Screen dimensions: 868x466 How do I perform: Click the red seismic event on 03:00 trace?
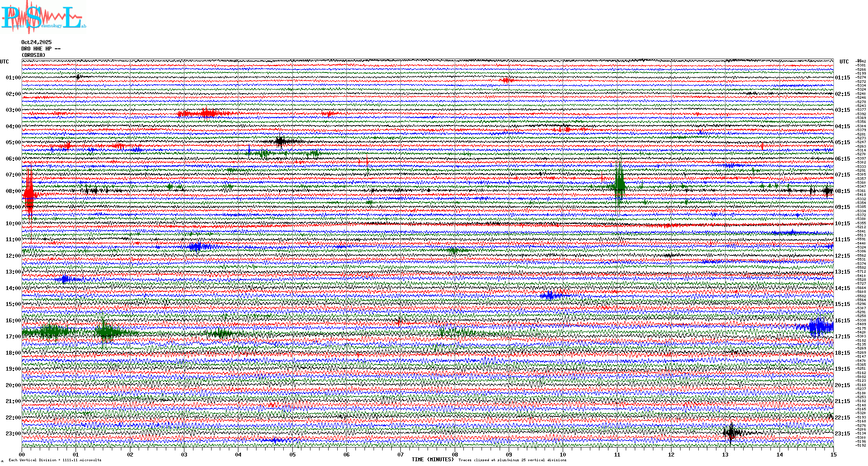point(206,113)
